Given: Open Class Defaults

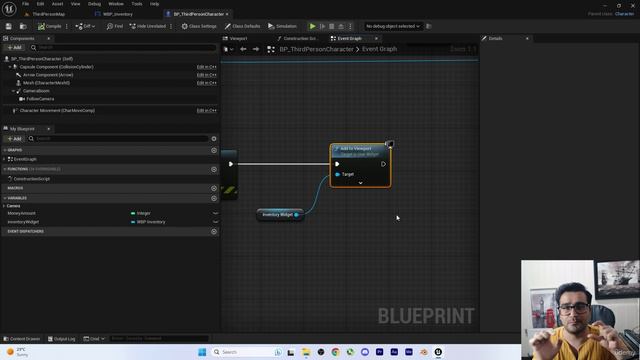Looking at the screenshot, I should [242, 26].
